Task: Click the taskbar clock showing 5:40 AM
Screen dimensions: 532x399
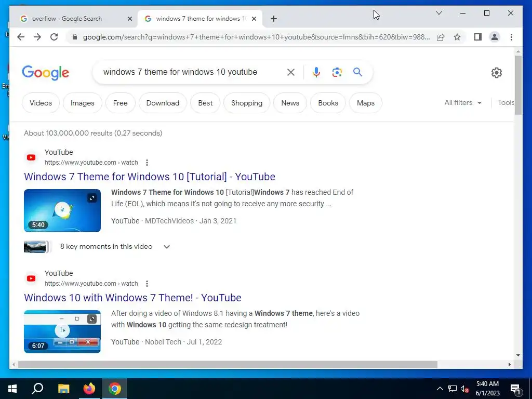Action: coord(487,389)
